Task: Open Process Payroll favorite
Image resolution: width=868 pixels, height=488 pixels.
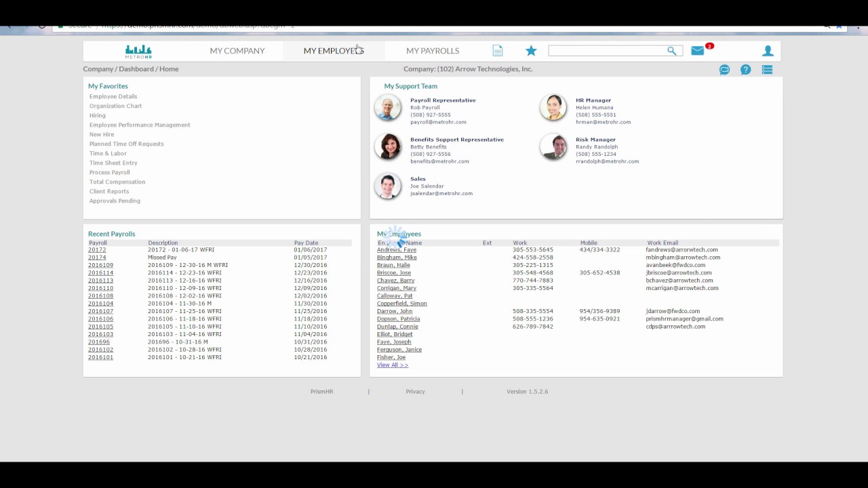Action: (110, 172)
